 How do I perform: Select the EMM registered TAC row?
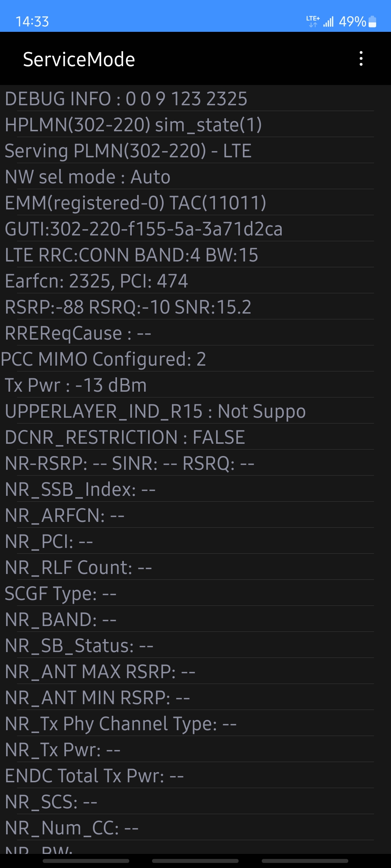(136, 203)
